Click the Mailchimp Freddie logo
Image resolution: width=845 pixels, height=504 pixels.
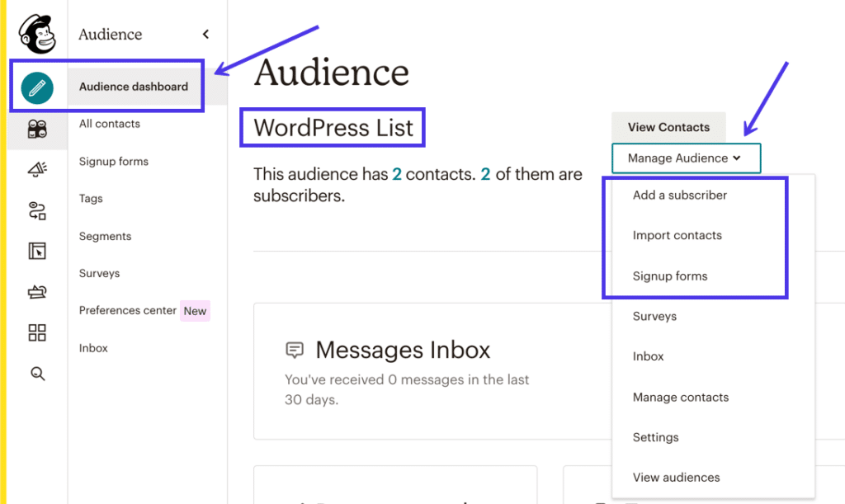36,33
